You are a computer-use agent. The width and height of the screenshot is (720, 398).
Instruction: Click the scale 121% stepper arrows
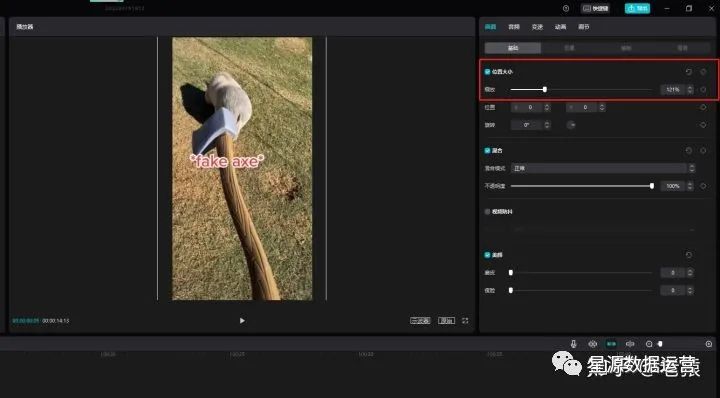(690, 90)
